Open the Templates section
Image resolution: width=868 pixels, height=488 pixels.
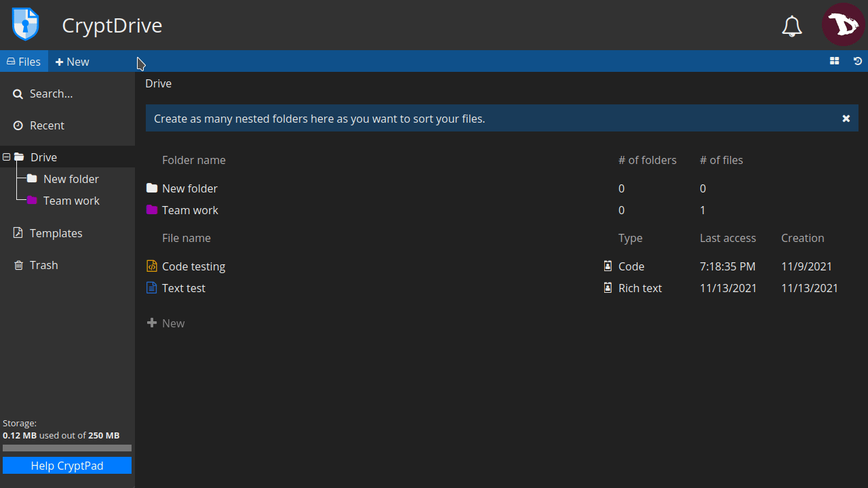click(x=56, y=233)
